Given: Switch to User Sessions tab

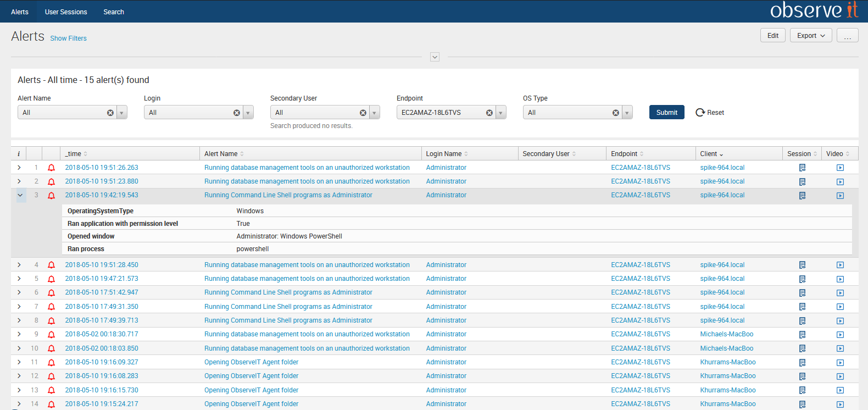Looking at the screenshot, I should coord(66,12).
